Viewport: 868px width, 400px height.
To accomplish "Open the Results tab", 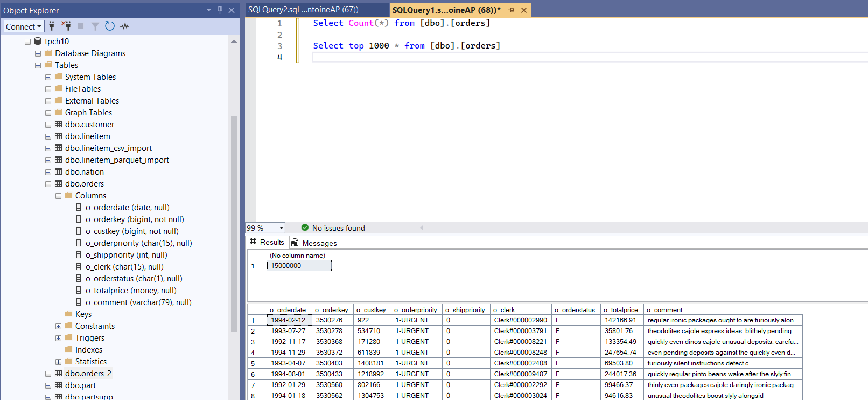I will (268, 242).
